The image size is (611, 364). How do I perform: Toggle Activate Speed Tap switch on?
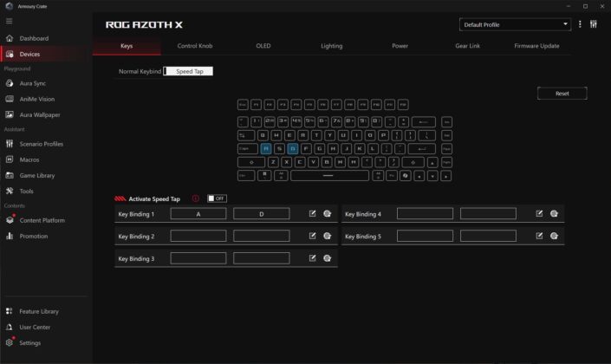pos(217,198)
